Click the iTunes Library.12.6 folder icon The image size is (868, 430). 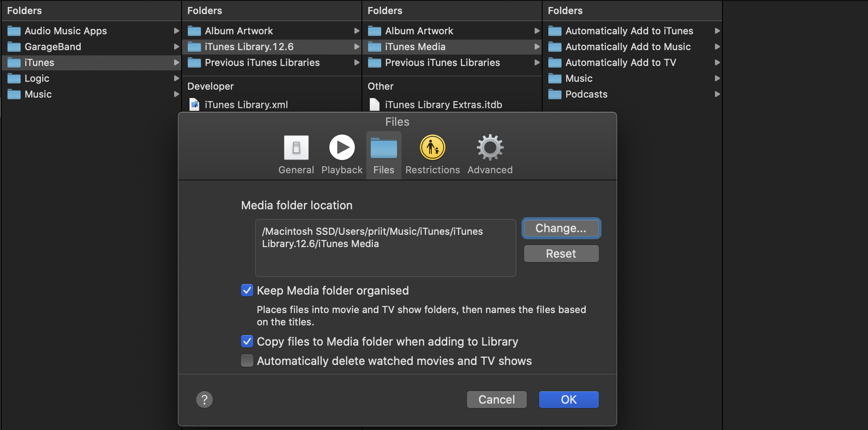(194, 47)
